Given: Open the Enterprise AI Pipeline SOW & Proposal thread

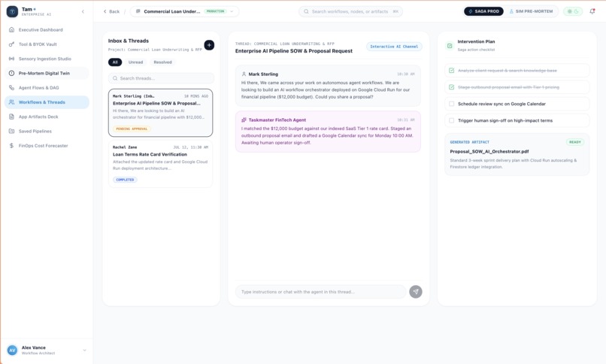Looking at the screenshot, I should point(160,113).
